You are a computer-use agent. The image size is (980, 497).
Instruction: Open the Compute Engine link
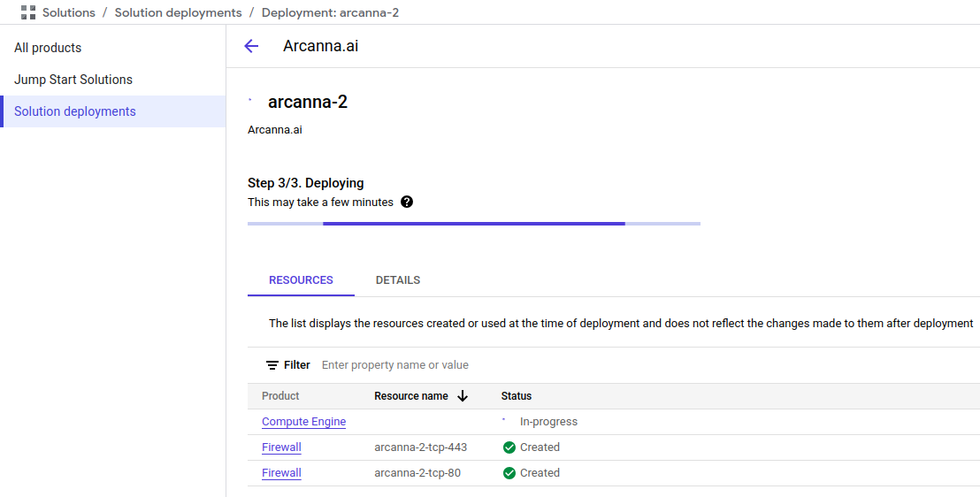click(x=303, y=422)
